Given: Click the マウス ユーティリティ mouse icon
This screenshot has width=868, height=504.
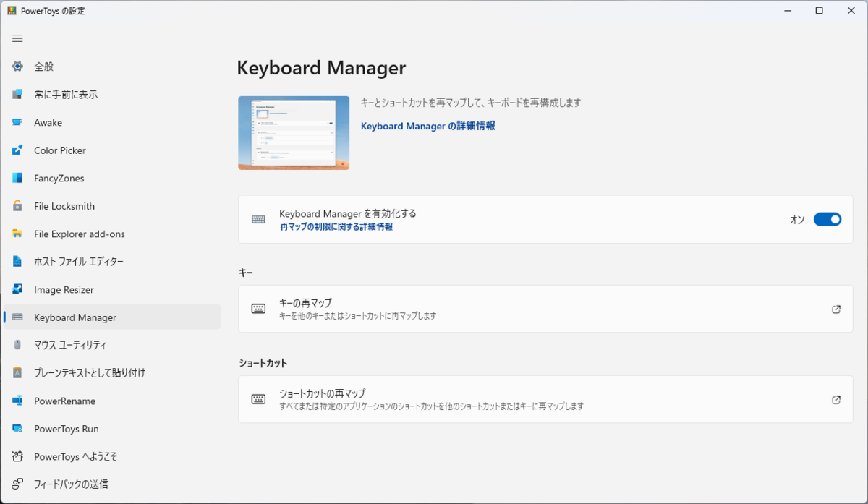Looking at the screenshot, I should click(x=17, y=345).
